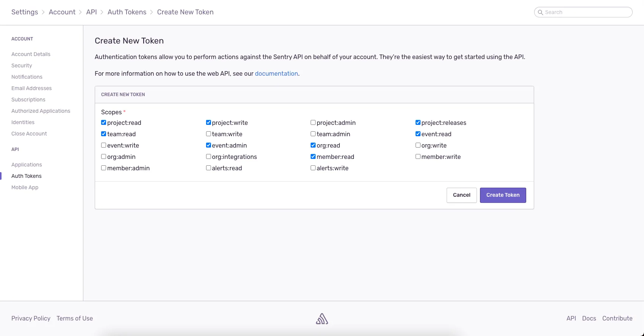Go to API breadcrumb
Image resolution: width=644 pixels, height=336 pixels.
pos(92,12)
